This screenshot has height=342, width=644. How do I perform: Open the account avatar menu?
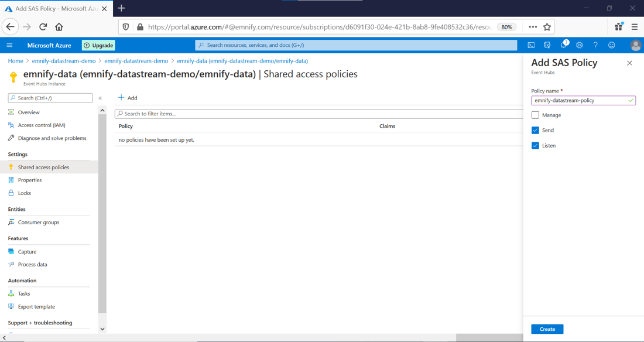click(635, 45)
